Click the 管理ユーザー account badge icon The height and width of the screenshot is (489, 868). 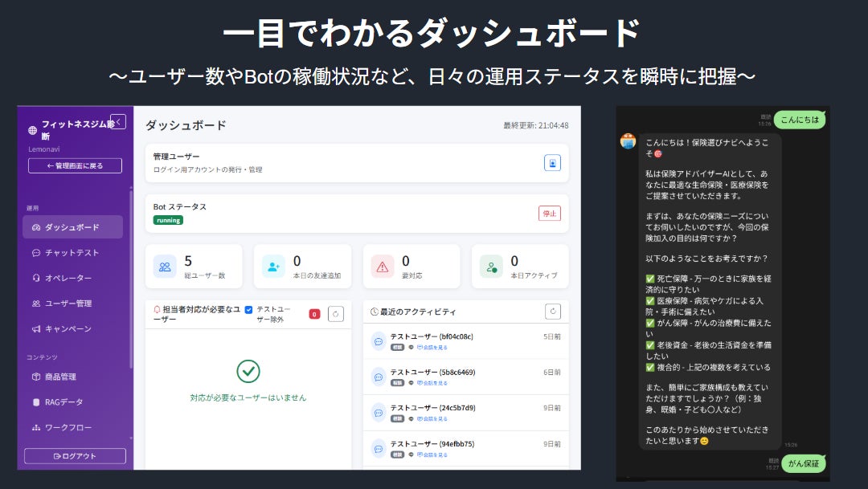(x=552, y=163)
